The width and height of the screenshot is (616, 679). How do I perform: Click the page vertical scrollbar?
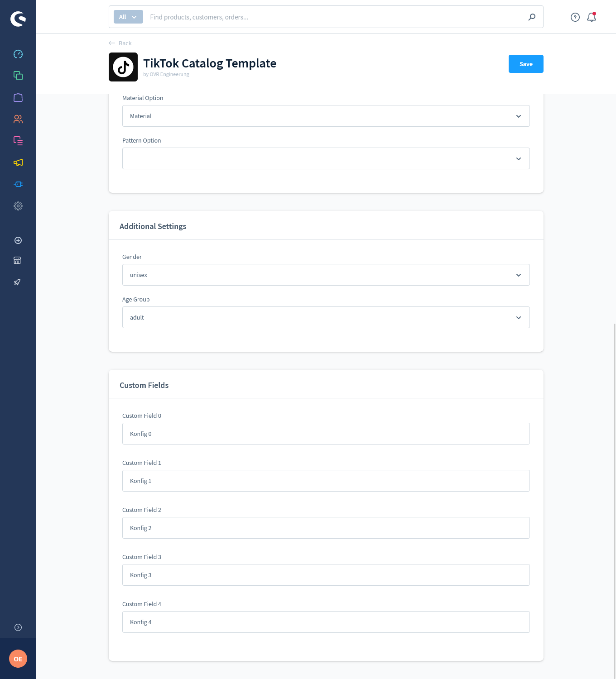[x=615, y=500]
